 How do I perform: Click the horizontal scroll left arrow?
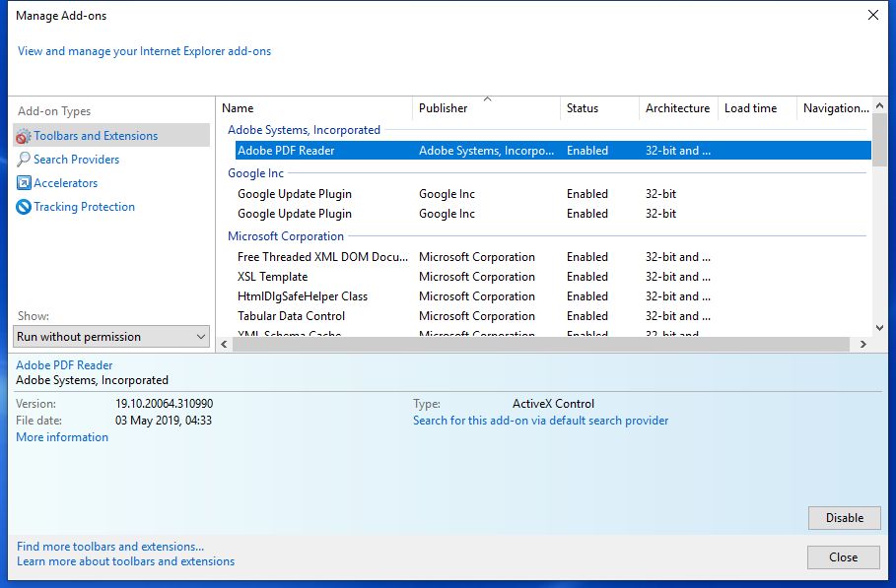224,345
